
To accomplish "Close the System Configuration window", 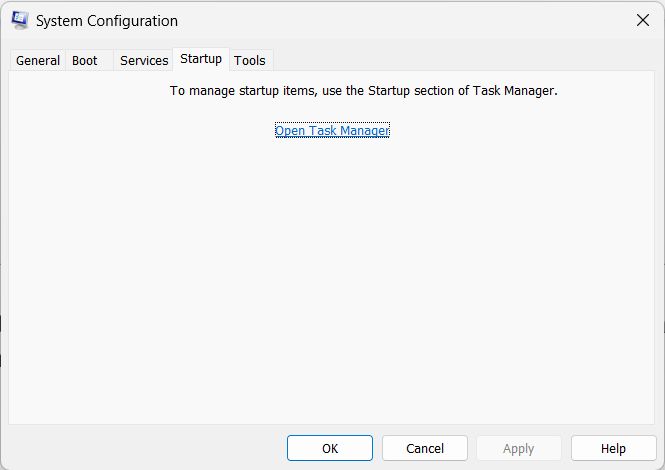I will pos(642,20).
